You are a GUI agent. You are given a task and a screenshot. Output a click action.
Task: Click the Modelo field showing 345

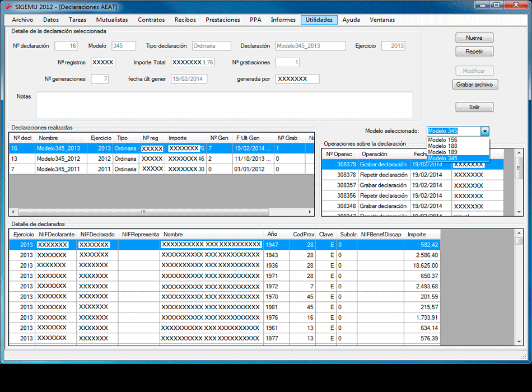[x=124, y=46]
